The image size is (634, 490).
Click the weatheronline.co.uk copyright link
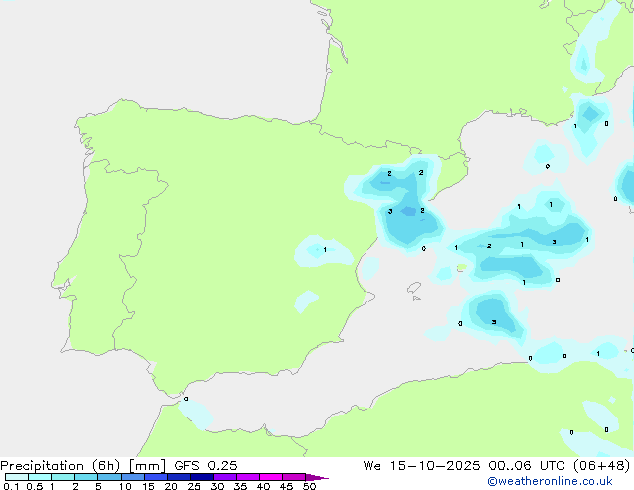(x=550, y=481)
